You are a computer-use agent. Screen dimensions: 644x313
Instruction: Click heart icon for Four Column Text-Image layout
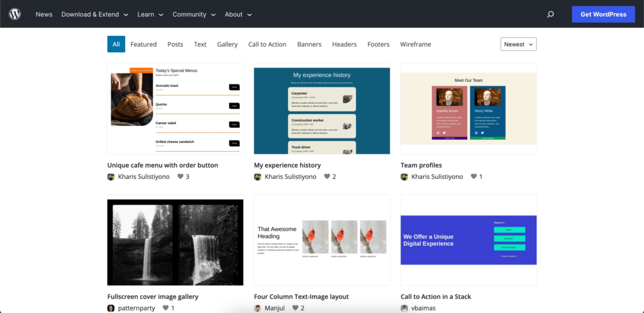(x=296, y=308)
